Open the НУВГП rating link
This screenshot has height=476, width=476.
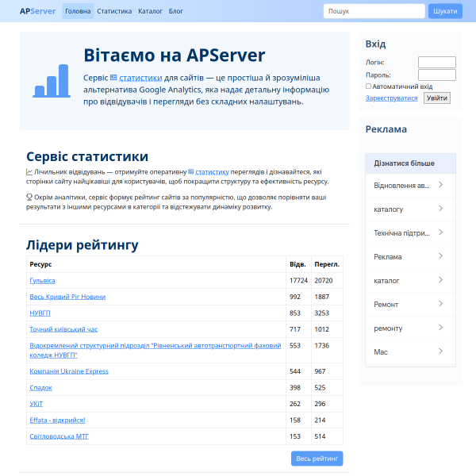(x=40, y=313)
